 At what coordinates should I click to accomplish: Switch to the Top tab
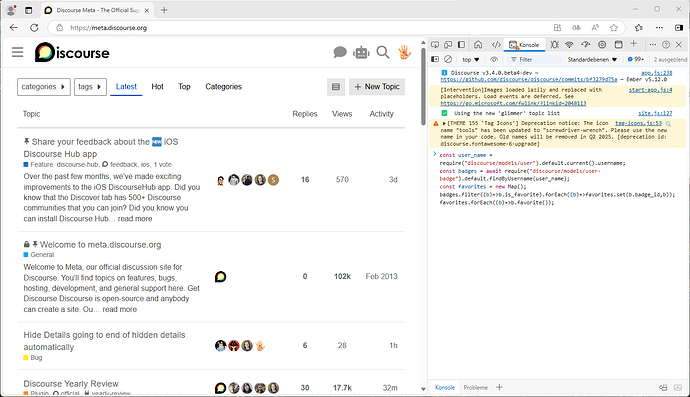[x=184, y=87]
